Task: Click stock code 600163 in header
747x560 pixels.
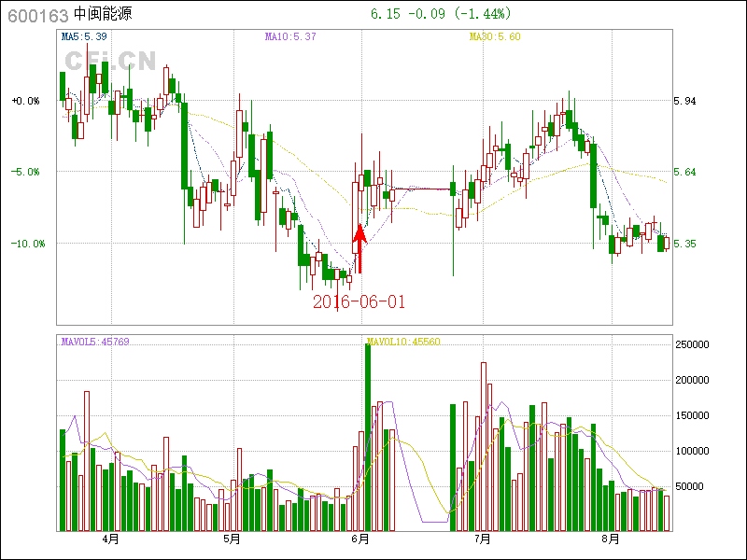Action: pos(38,15)
